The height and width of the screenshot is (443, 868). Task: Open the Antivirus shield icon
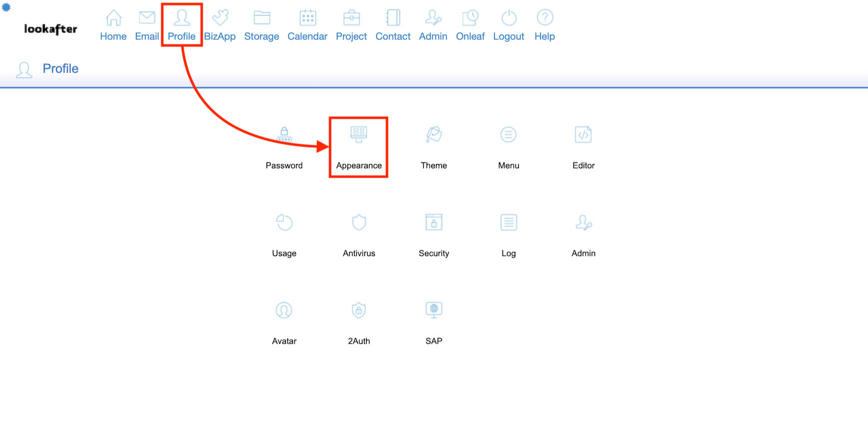point(359,222)
